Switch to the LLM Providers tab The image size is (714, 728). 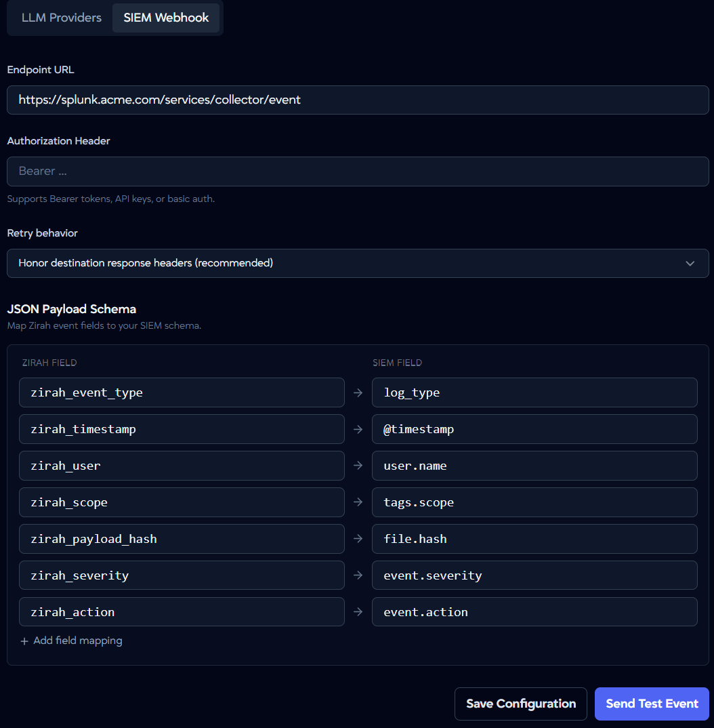(x=61, y=18)
